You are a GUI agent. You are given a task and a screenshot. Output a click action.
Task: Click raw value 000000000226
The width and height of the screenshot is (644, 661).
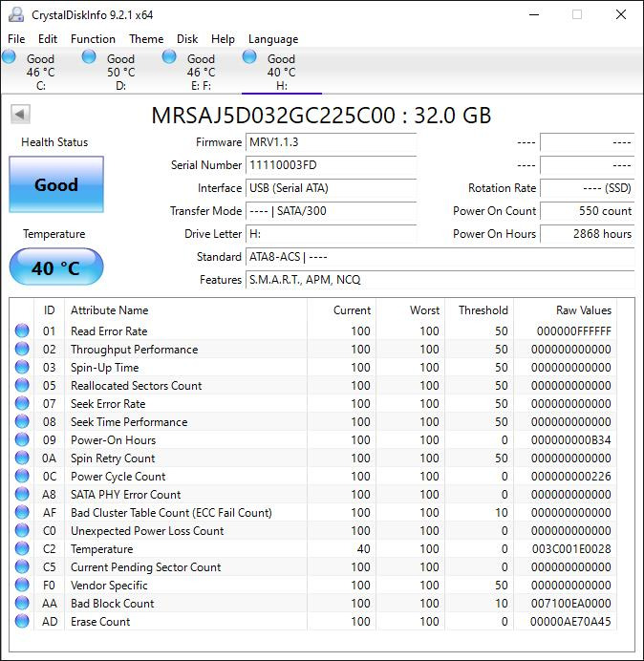[571, 476]
